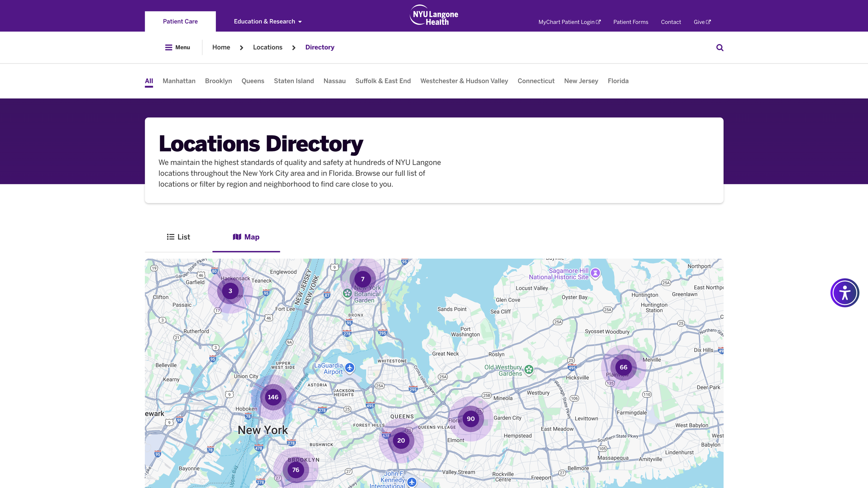Click the LaGuardia Airport plane icon
868x488 pixels.
(x=350, y=368)
